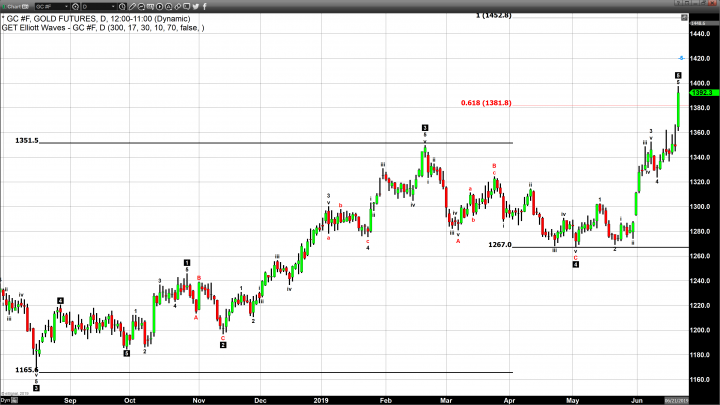
Task: Click the blue marker near 1420 on price axis
Action: tap(681, 58)
